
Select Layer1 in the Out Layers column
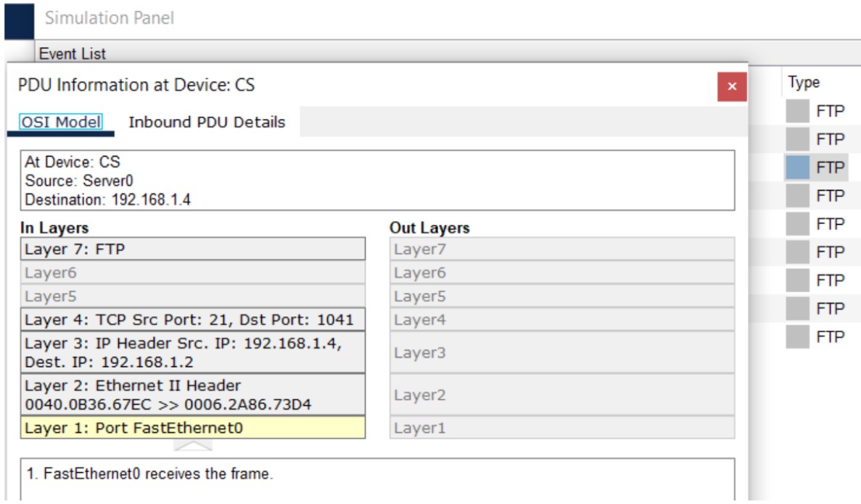pyautogui.click(x=561, y=428)
